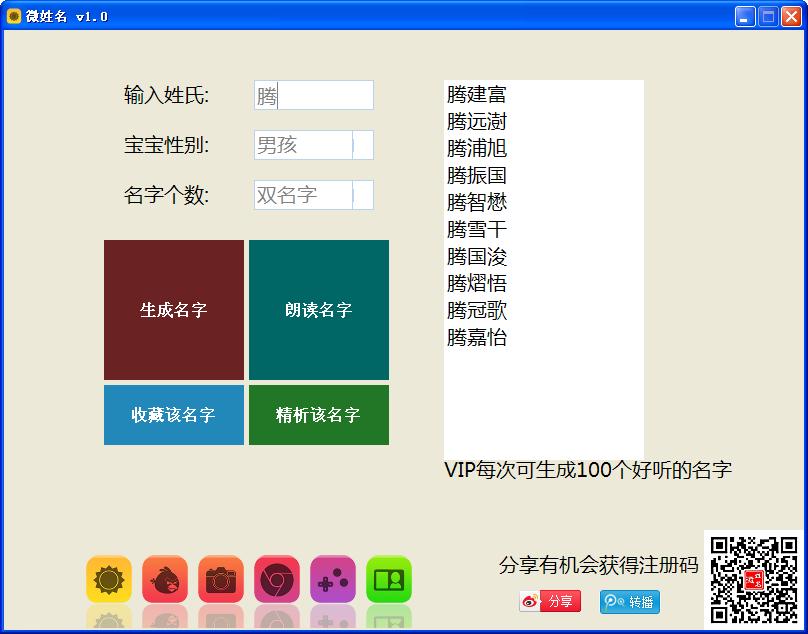
Task: Open the green contacts card icon
Action: pos(389,580)
